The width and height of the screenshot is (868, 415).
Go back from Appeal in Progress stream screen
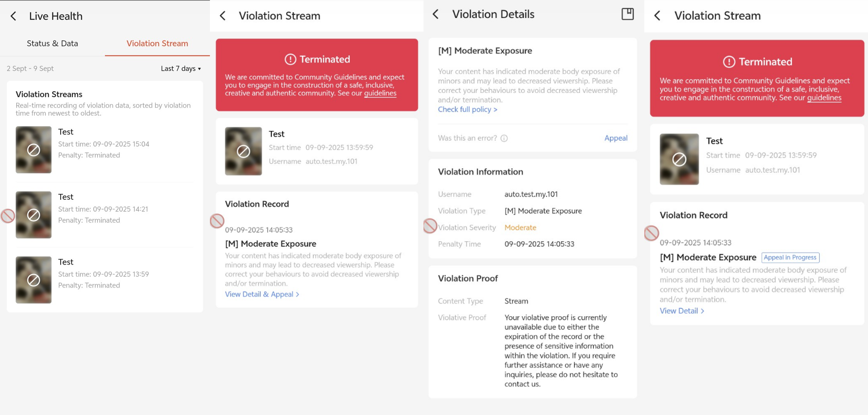tap(657, 16)
